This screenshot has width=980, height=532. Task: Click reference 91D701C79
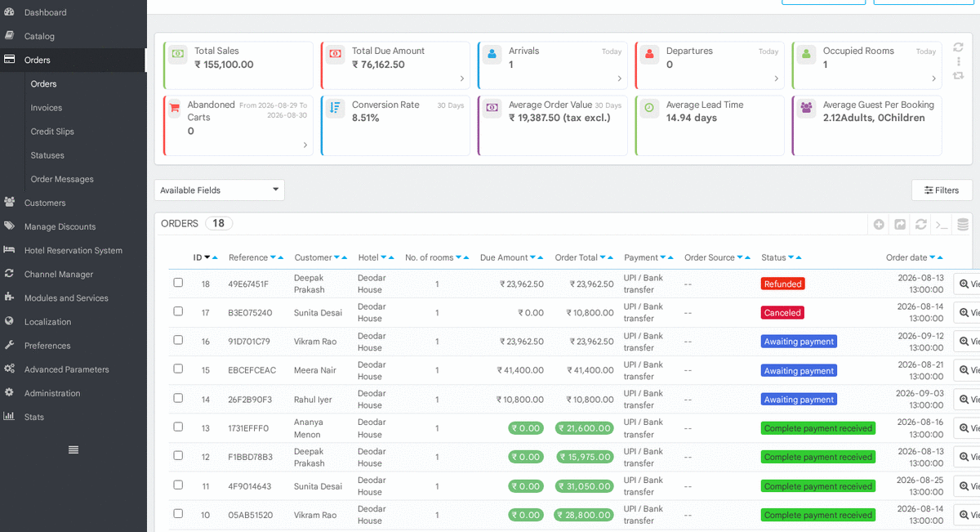[x=249, y=342]
